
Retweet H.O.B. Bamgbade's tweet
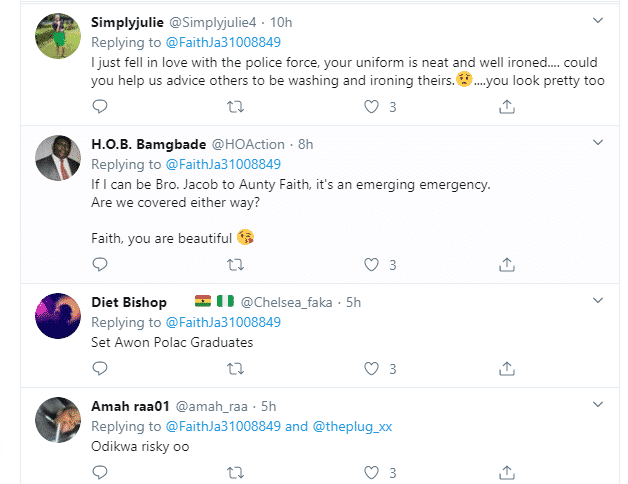click(235, 265)
